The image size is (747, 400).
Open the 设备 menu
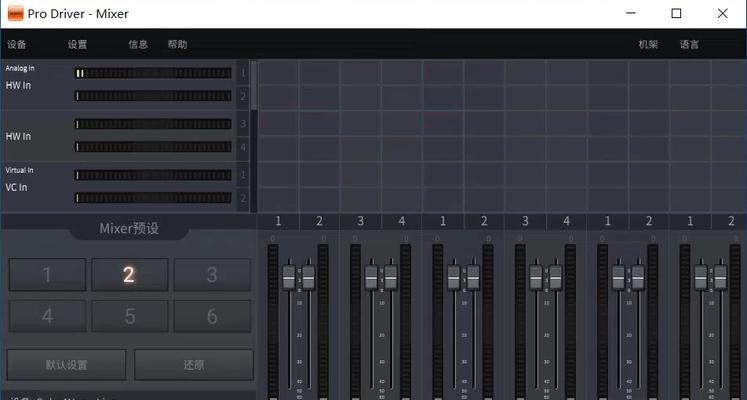coord(17,44)
